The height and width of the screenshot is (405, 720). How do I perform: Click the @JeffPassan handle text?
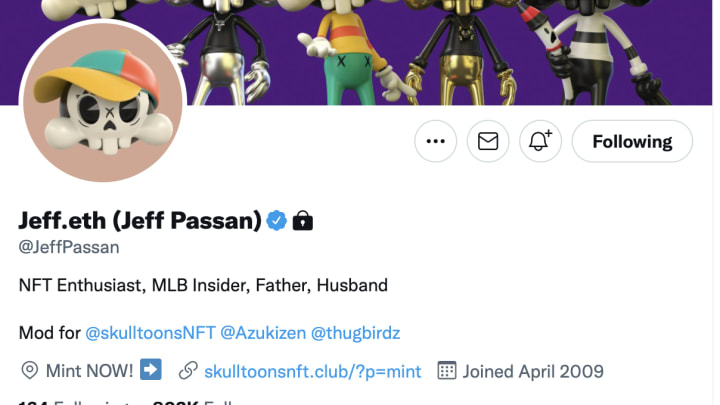click(x=69, y=247)
